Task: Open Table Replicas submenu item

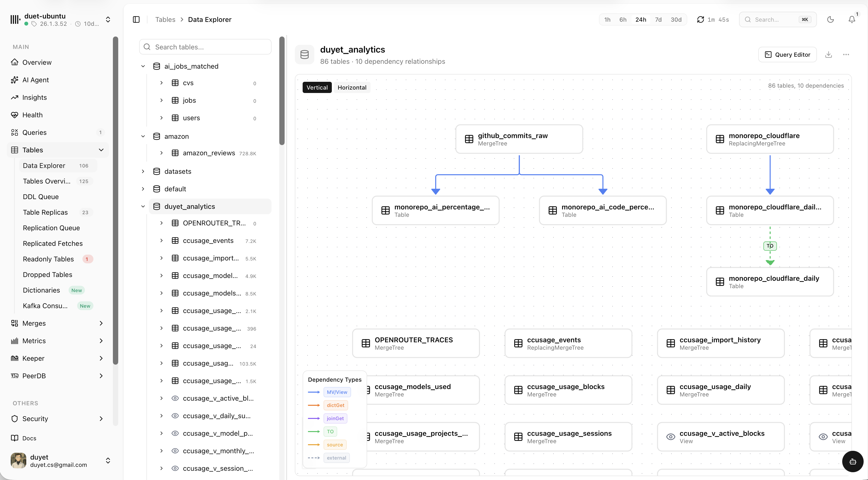Action: click(x=58, y=212)
